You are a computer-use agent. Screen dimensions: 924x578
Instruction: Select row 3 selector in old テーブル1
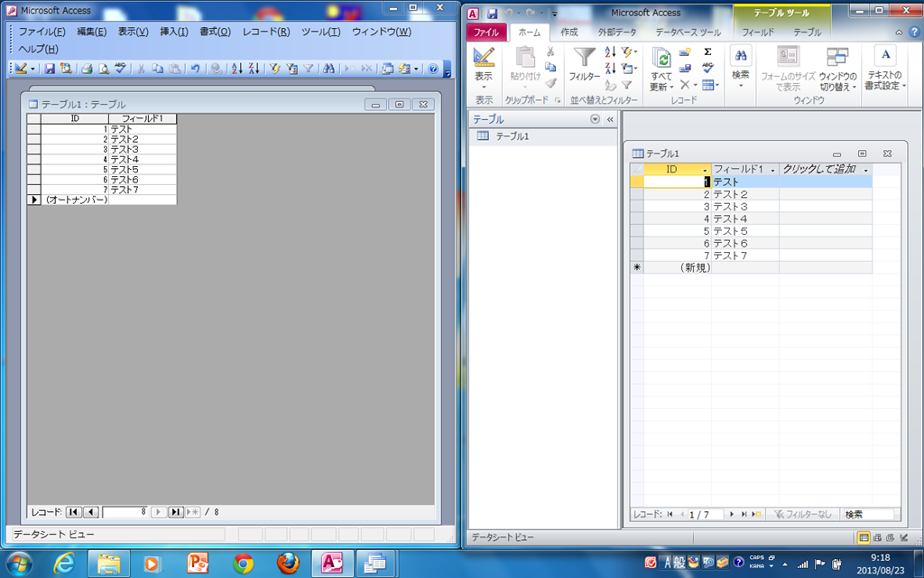(33, 149)
